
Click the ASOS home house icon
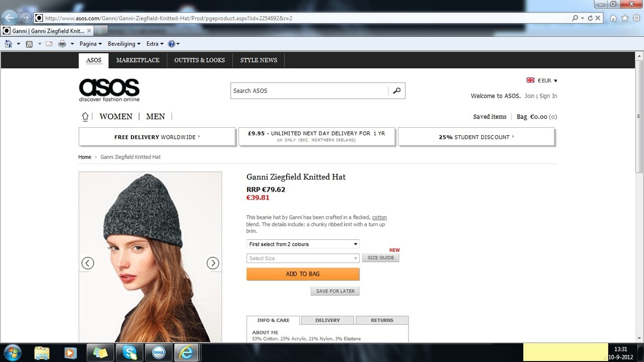pos(85,117)
